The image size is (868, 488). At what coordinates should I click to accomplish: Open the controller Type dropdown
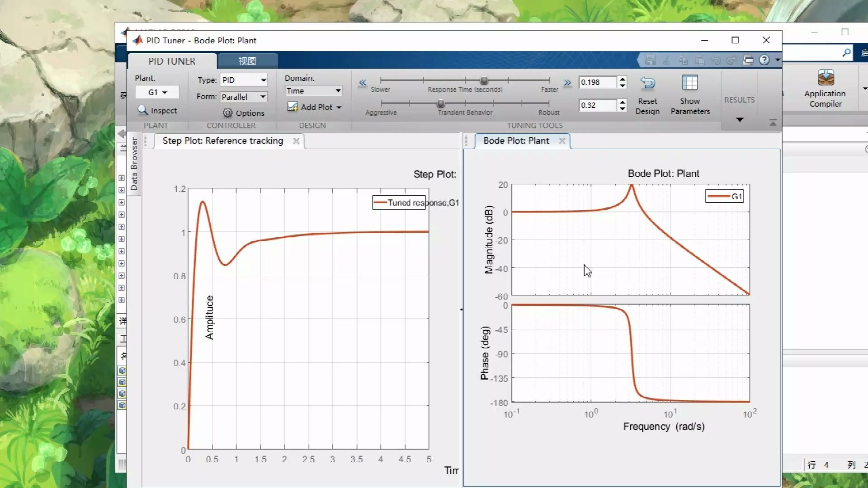(x=244, y=80)
